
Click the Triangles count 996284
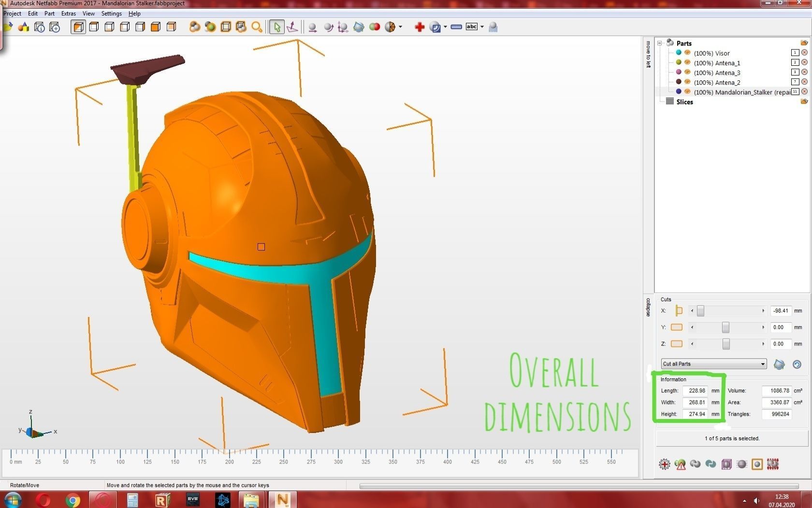point(776,414)
